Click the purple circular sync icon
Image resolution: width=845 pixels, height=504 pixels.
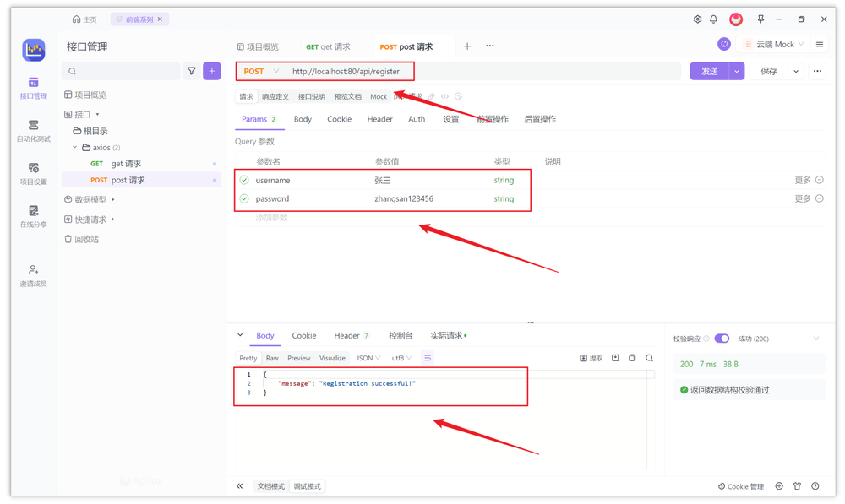724,44
